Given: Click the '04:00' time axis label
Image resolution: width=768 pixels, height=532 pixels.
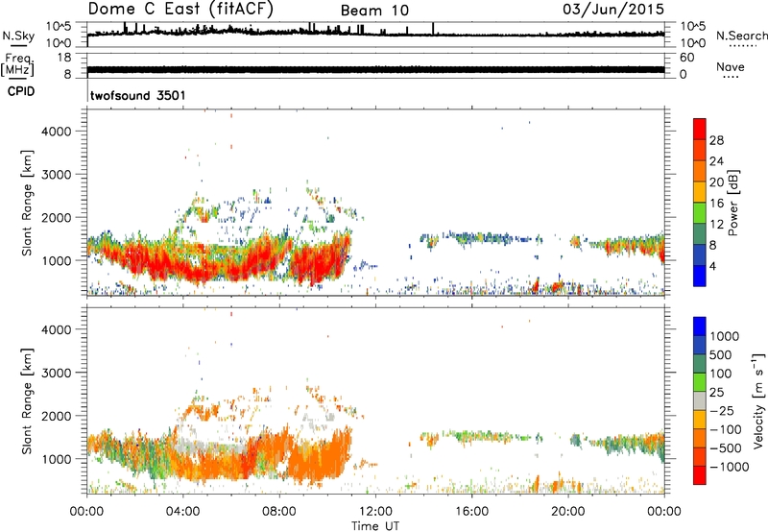Looking at the screenshot, I should click(183, 512).
